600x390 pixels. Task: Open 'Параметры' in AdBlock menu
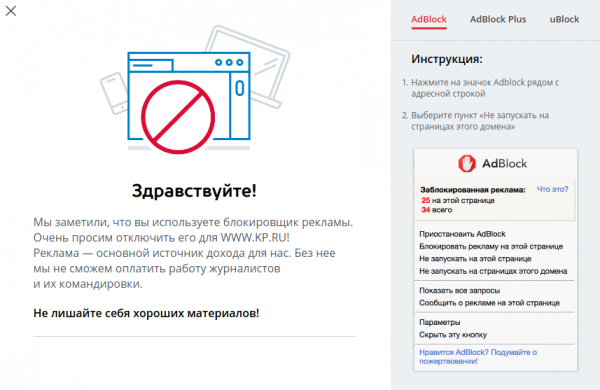tap(440, 322)
